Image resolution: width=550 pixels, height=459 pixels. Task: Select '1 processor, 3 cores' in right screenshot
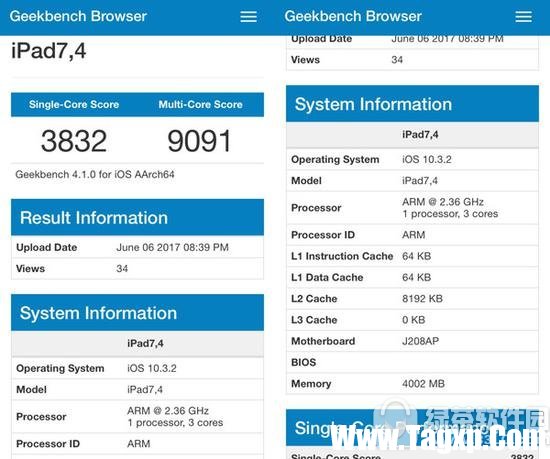click(450, 214)
